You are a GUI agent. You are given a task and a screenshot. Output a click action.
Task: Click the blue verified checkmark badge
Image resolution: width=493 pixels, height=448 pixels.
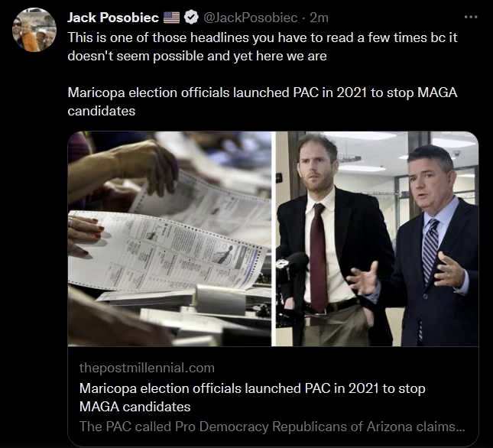point(191,18)
